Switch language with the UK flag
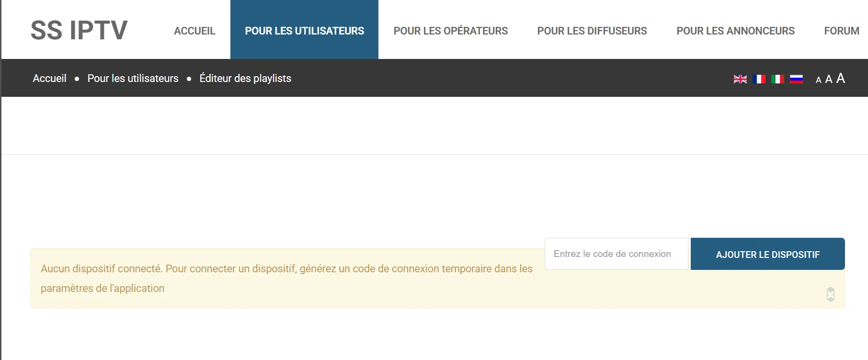 740,79
